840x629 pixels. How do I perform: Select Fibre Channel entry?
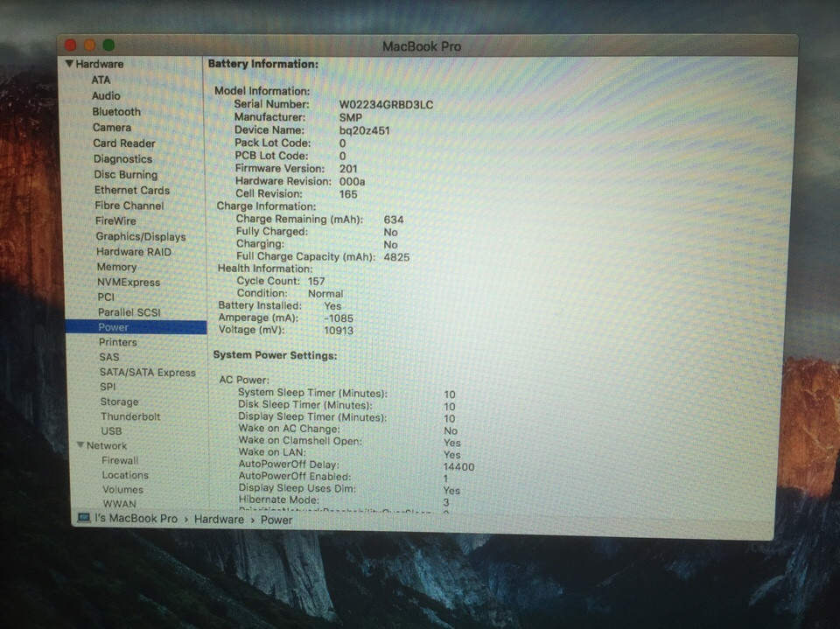[x=129, y=206]
